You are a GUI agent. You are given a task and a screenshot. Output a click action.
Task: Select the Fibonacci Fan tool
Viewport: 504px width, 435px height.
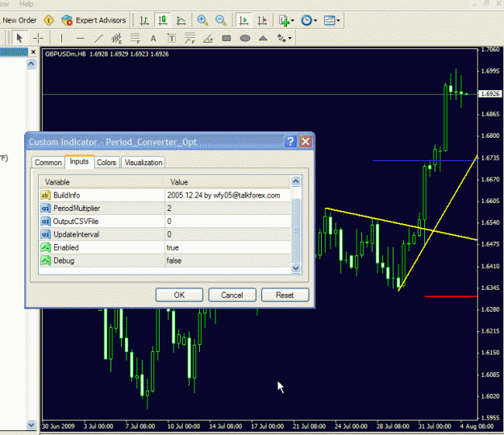click(x=190, y=38)
